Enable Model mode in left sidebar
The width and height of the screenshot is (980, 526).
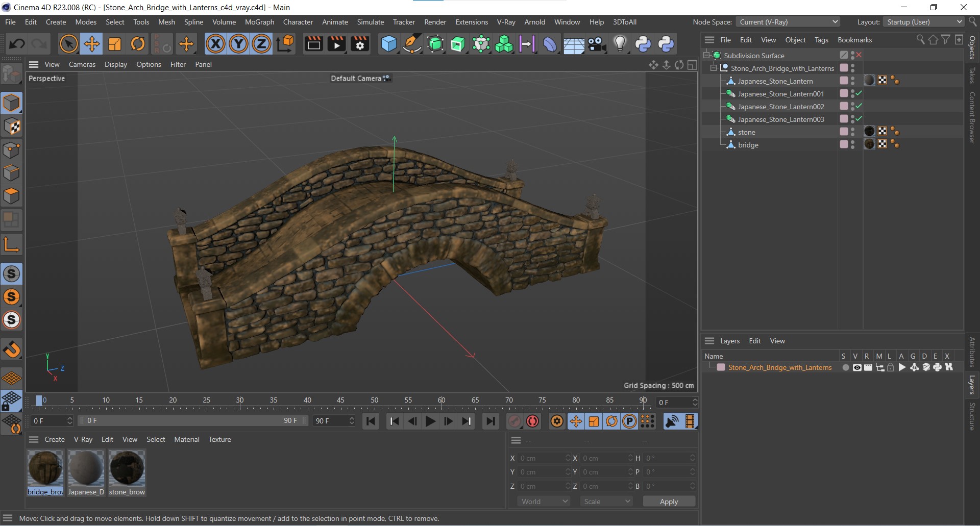[x=11, y=103]
